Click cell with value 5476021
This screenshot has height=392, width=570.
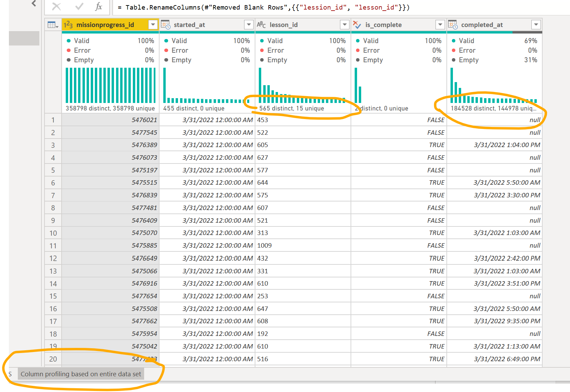[x=111, y=120]
